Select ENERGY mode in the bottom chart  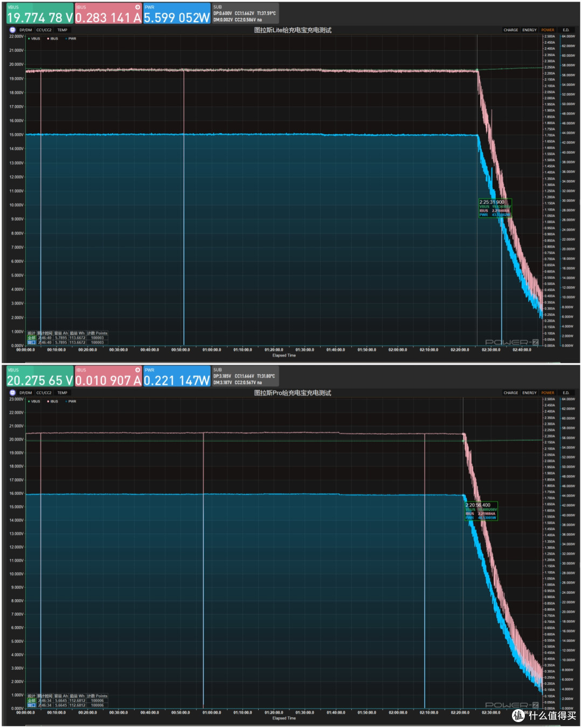530,393
